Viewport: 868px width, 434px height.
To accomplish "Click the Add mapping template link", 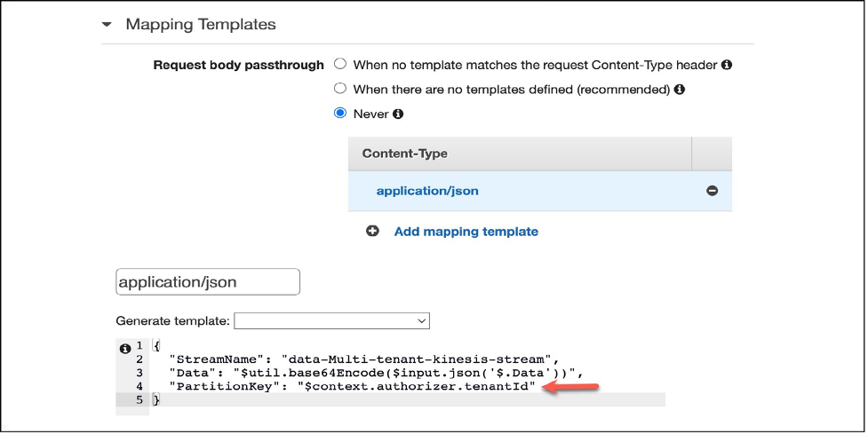I will point(466,232).
